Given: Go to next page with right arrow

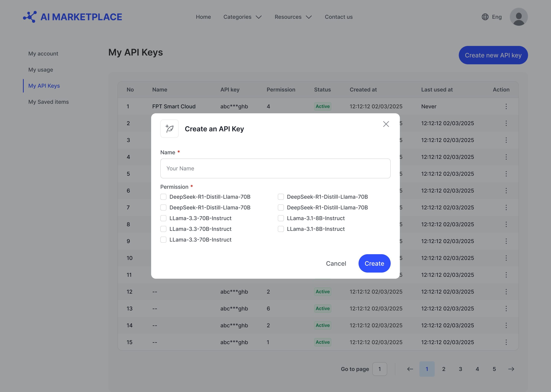Looking at the screenshot, I should 511,369.
